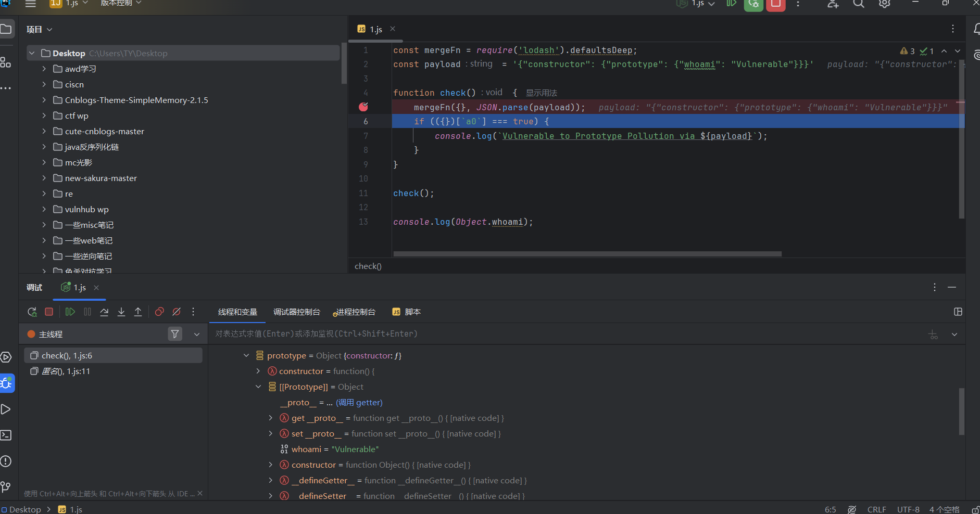Step over in the debug toolbar
980x514 pixels.
click(x=104, y=312)
